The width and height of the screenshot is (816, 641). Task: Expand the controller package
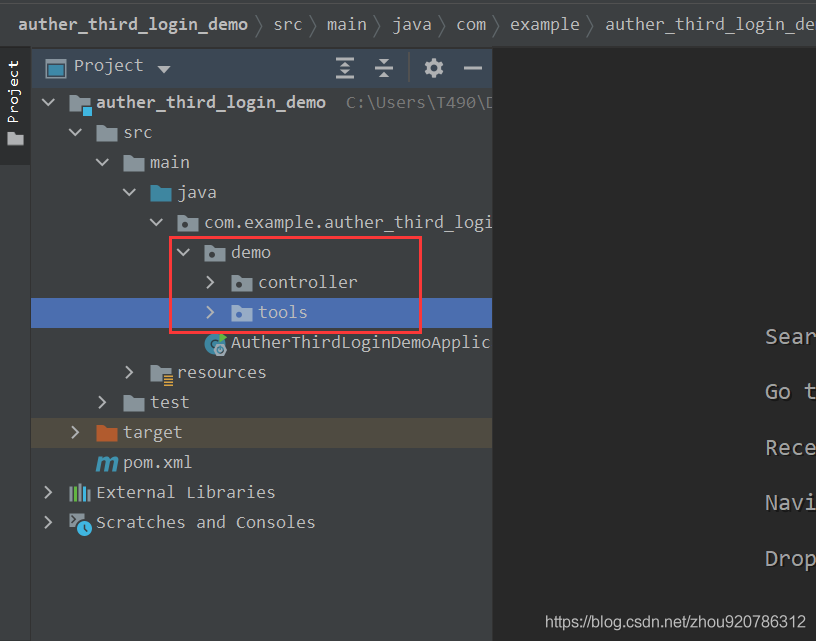[210, 283]
